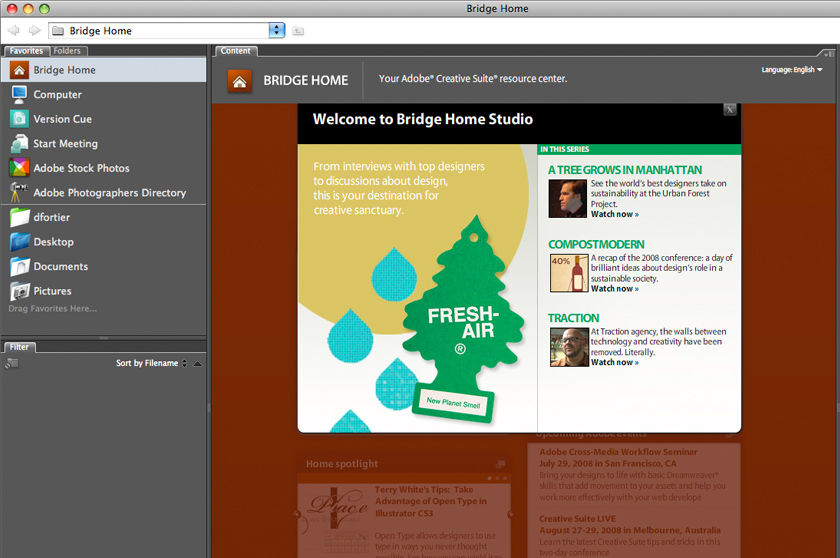
Task: Click the back navigation arrow
Action: [x=14, y=31]
